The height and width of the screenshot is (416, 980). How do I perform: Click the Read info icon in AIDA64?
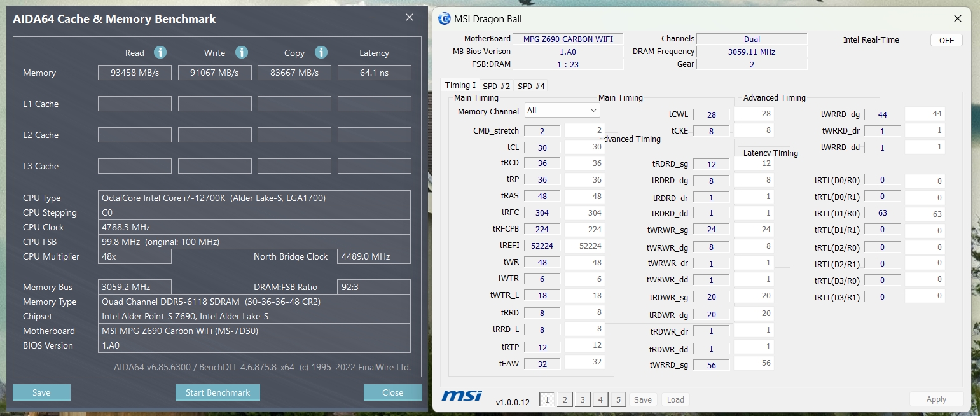point(160,52)
